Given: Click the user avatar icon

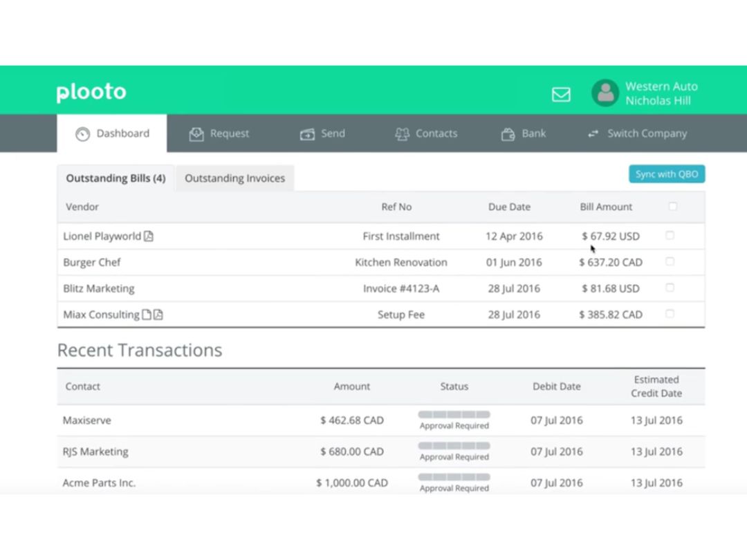Looking at the screenshot, I should (x=605, y=93).
